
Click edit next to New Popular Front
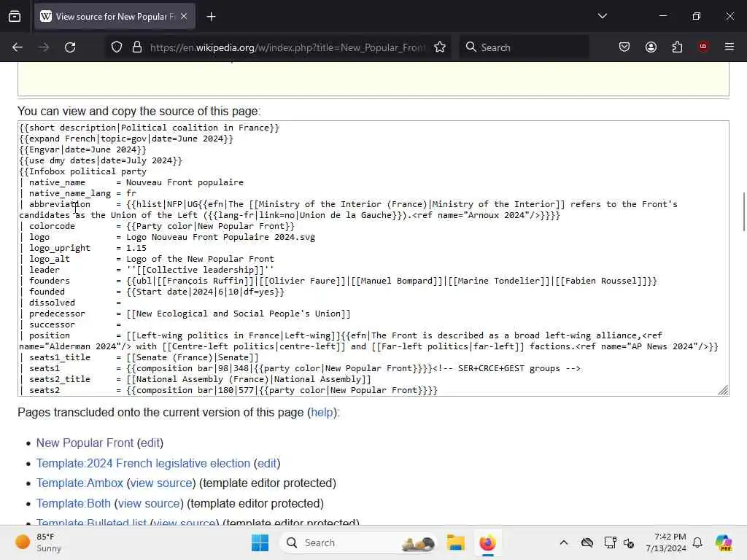(150, 443)
